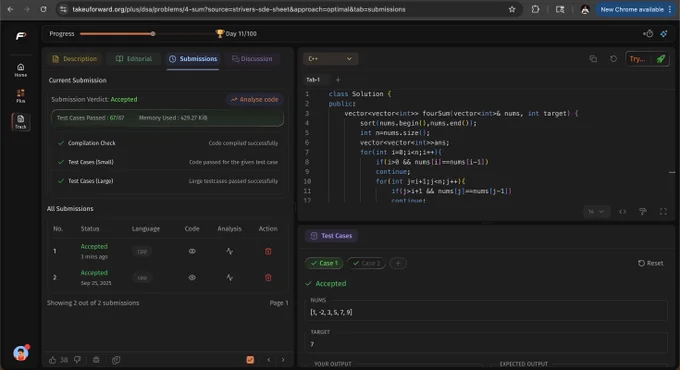Copy the code with the editor copy icon
Screen dimensions: 680x370
pyautogui.click(x=593, y=59)
